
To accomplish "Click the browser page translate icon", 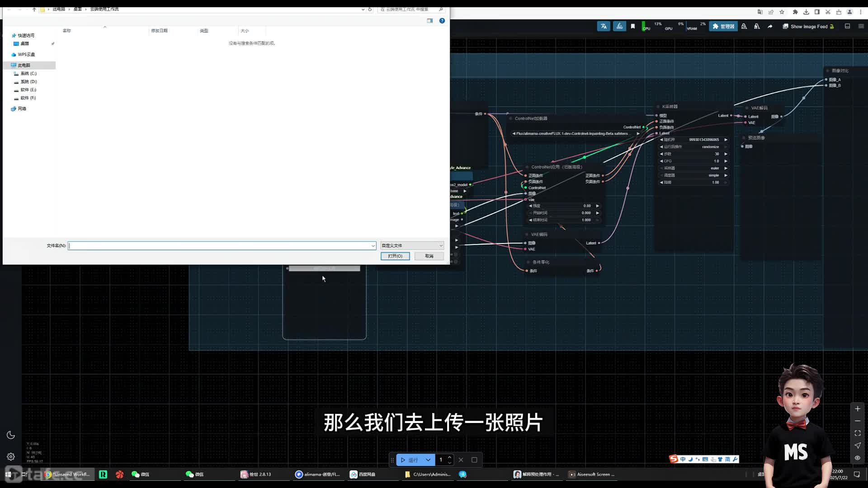I will (760, 12).
